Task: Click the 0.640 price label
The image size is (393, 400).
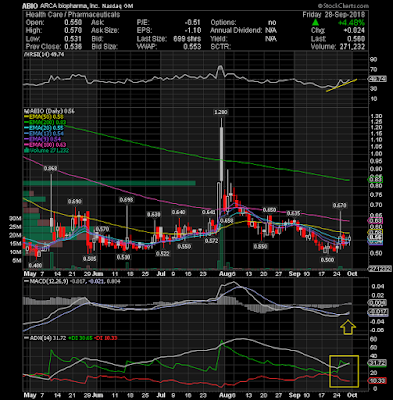Action: coord(178,212)
